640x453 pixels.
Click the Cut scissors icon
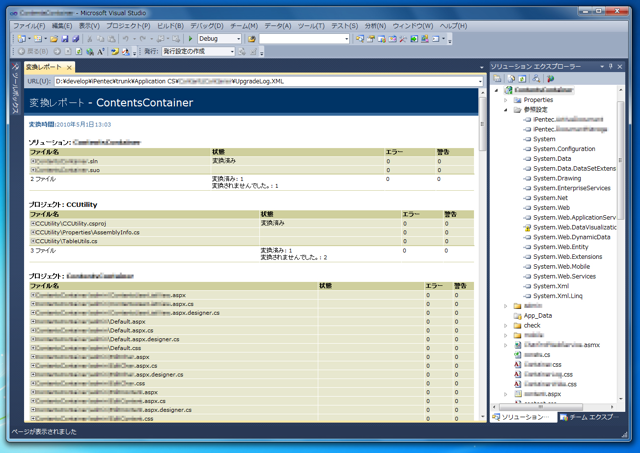click(89, 39)
